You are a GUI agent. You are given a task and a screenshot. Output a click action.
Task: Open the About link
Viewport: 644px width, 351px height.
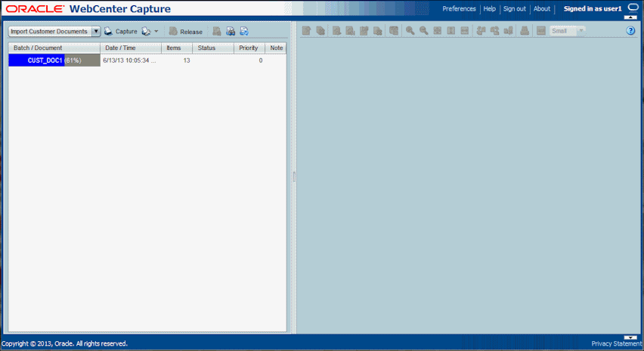point(542,8)
